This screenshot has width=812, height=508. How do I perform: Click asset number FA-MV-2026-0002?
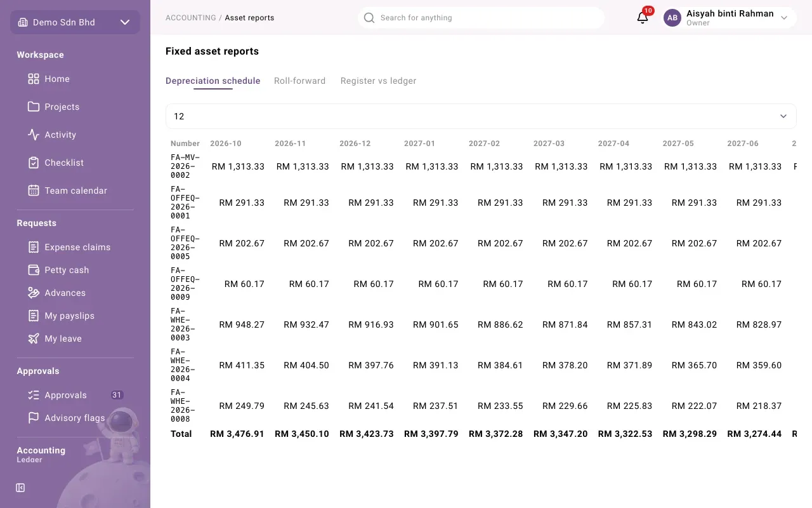tap(185, 166)
